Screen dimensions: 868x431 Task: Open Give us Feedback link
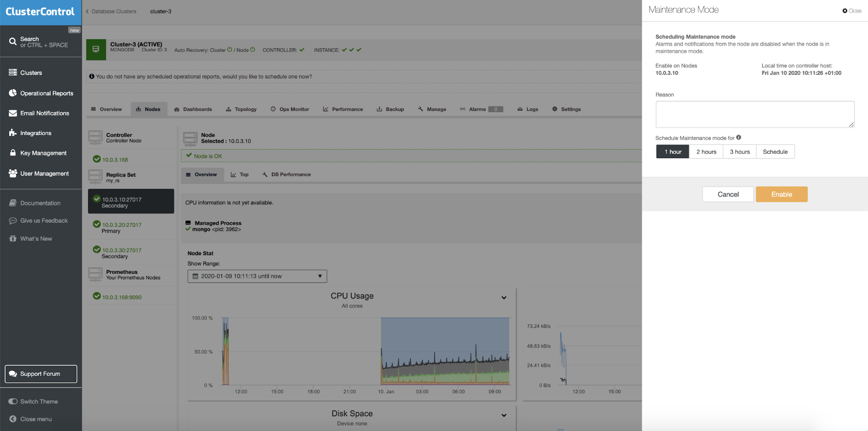(x=44, y=221)
